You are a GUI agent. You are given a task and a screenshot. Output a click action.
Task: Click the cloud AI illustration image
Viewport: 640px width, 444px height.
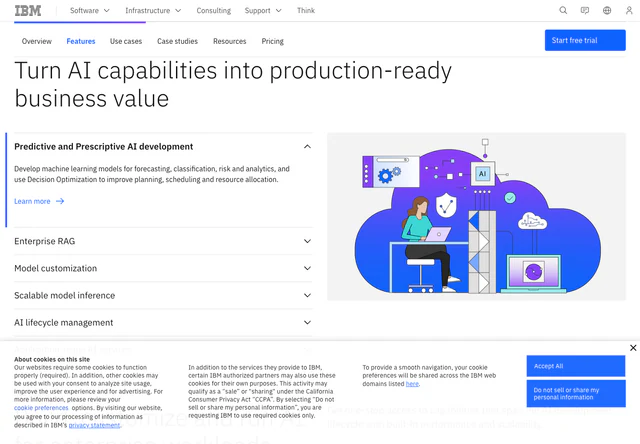(476, 217)
